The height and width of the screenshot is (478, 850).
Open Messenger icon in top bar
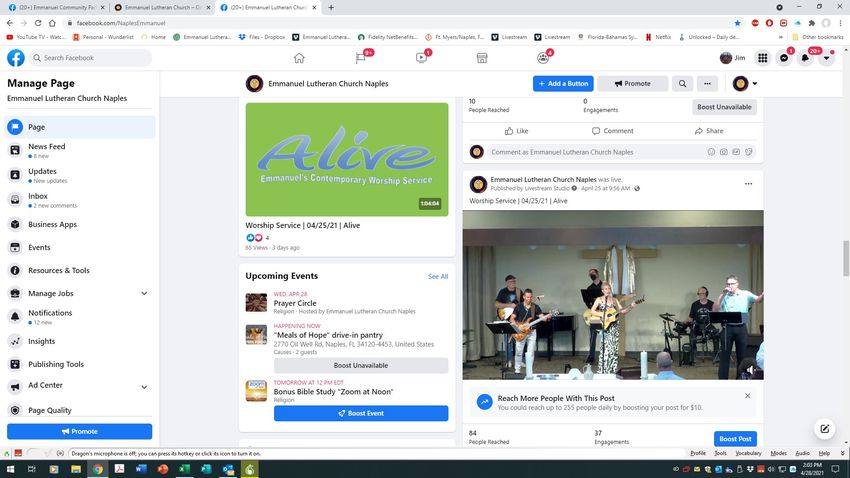click(x=784, y=58)
